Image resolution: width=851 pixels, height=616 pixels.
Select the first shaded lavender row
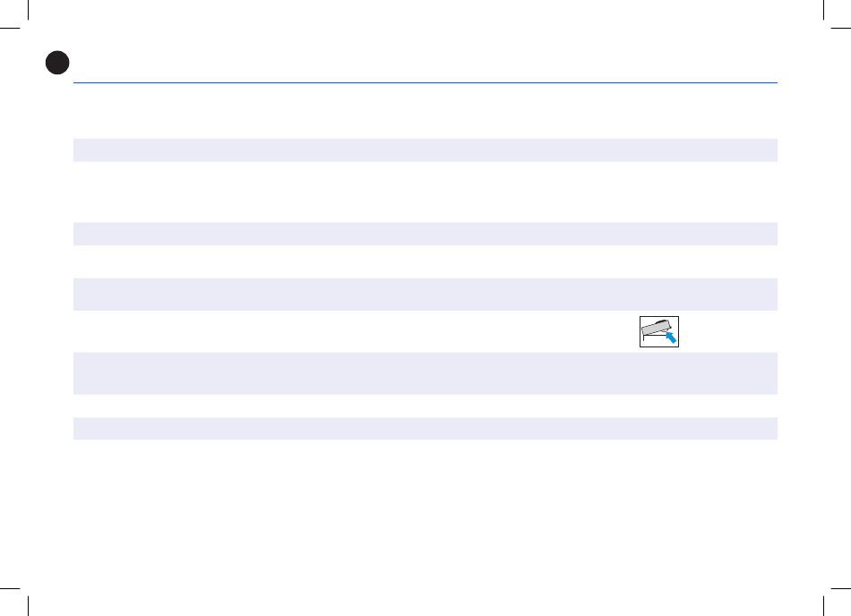click(425, 150)
